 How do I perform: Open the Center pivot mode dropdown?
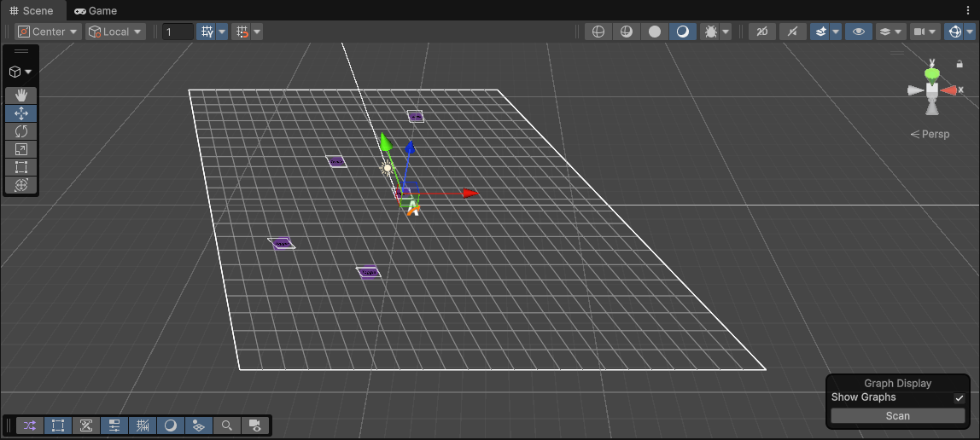coord(49,32)
